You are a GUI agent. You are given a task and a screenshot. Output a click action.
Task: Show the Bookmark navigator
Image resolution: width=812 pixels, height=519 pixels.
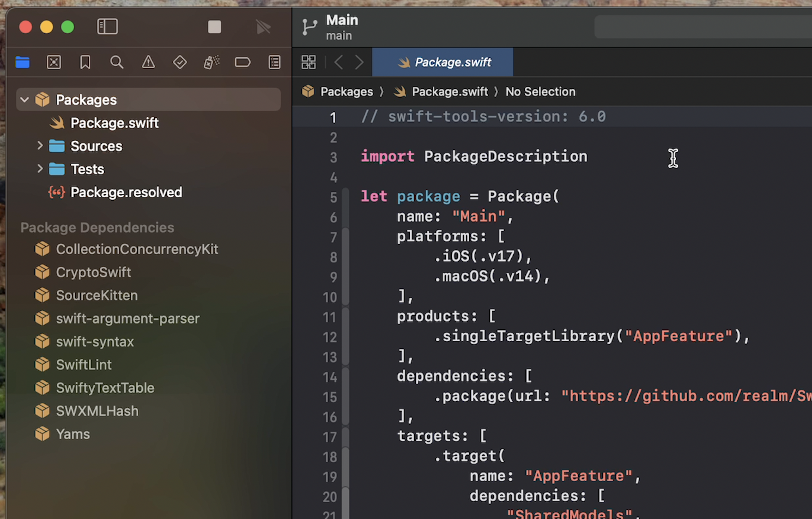[x=85, y=63]
